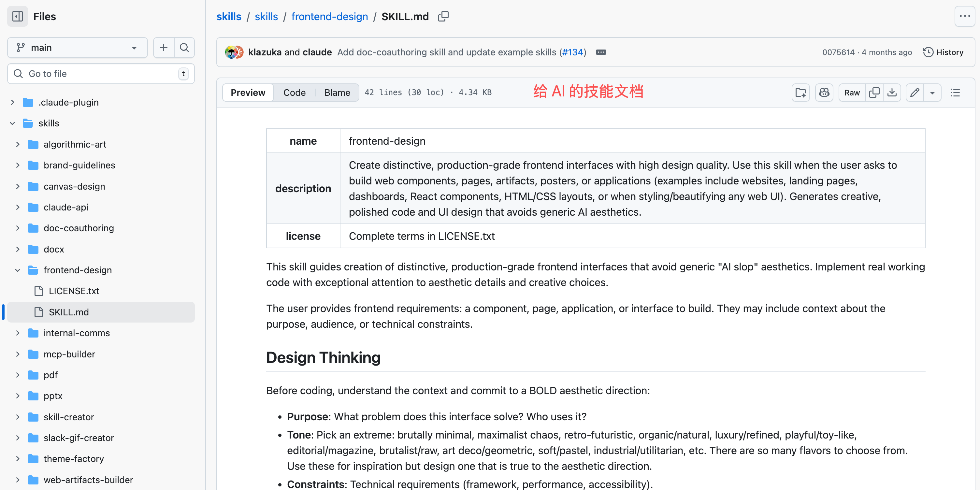Open the outline list icon
The image size is (980, 490).
pos(955,93)
